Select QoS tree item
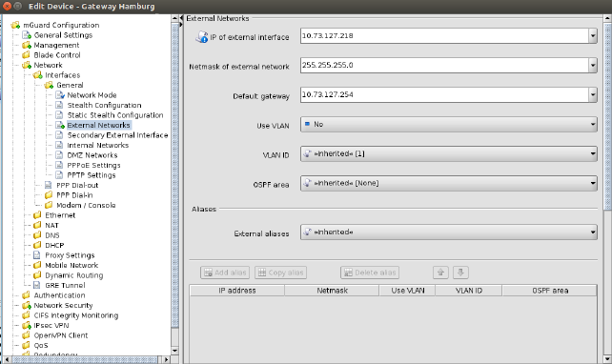 [x=41, y=345]
